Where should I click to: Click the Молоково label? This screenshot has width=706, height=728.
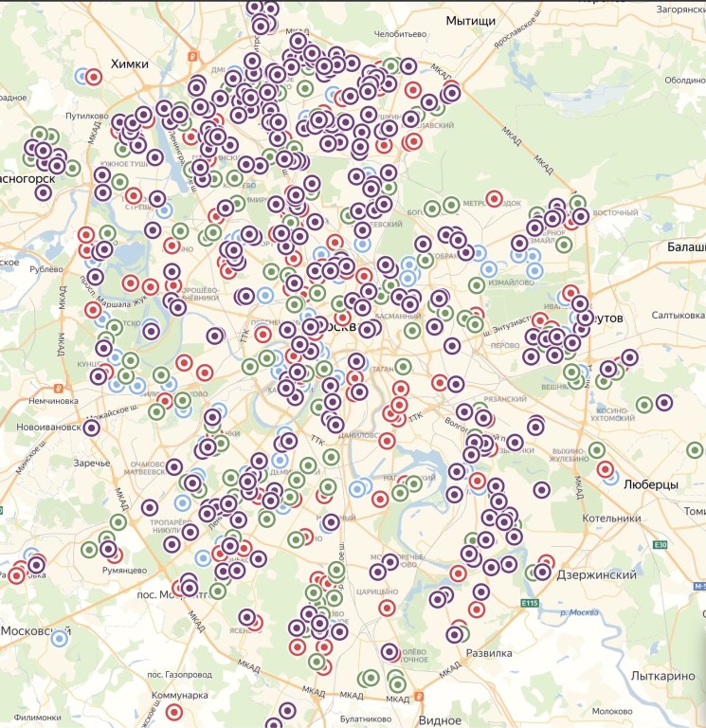612,711
